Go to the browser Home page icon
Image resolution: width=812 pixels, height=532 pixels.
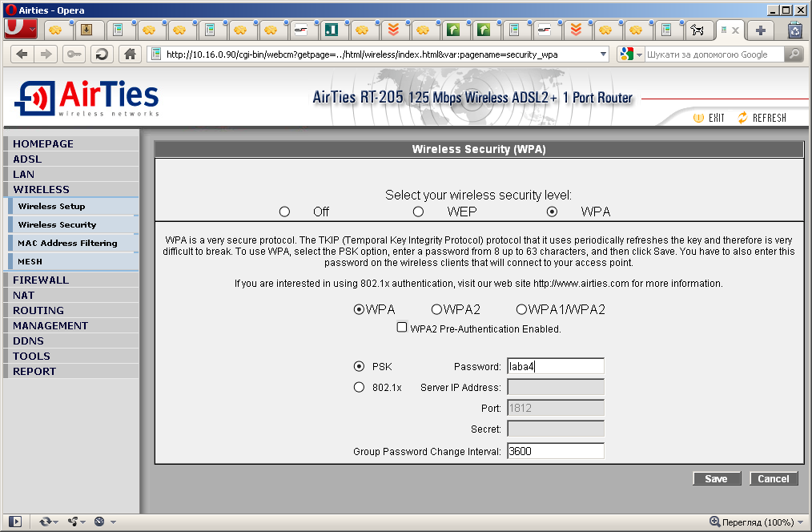130,54
